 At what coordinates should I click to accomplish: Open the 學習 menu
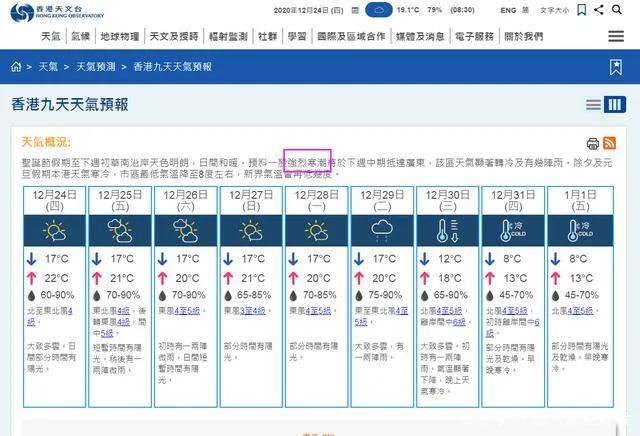pos(297,36)
